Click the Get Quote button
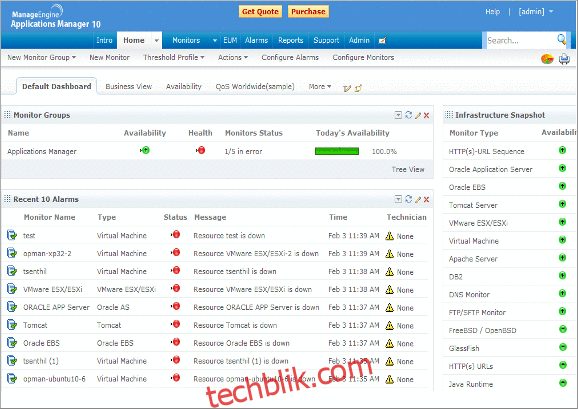Image resolution: width=578 pixels, height=409 pixels. point(260,12)
